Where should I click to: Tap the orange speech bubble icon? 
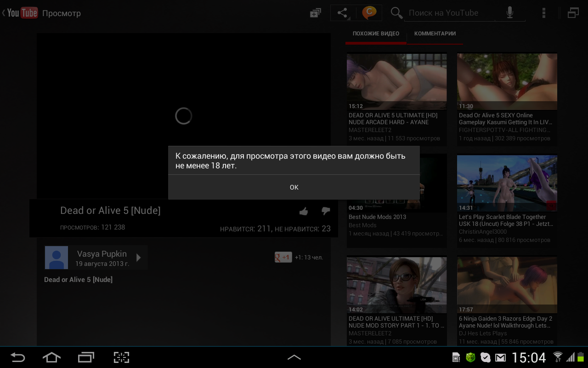click(x=369, y=13)
